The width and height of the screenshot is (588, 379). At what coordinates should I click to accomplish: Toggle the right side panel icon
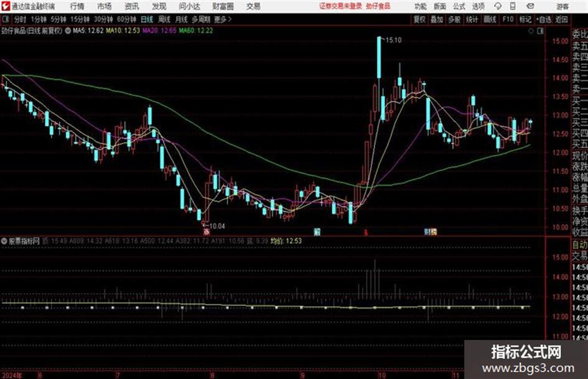pos(540,31)
